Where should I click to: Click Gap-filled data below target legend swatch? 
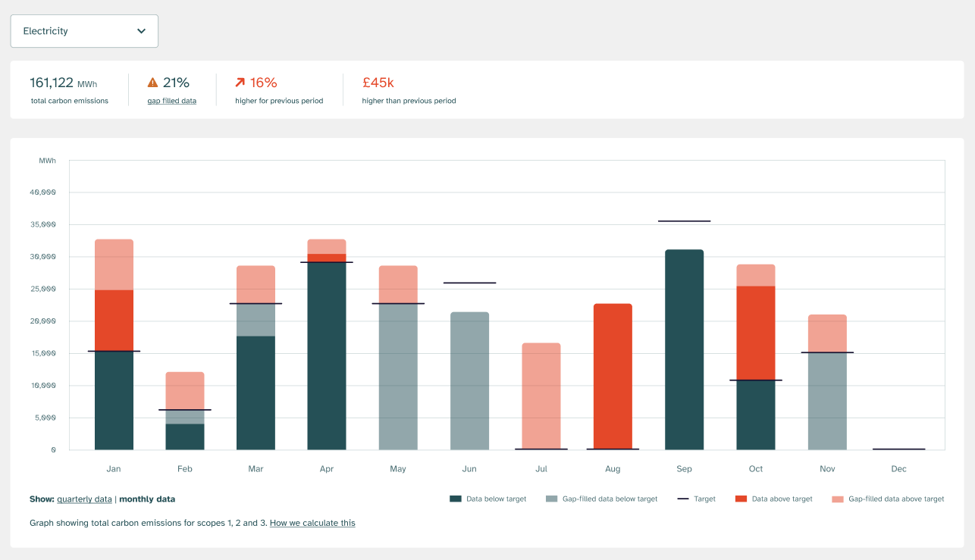[x=551, y=499]
